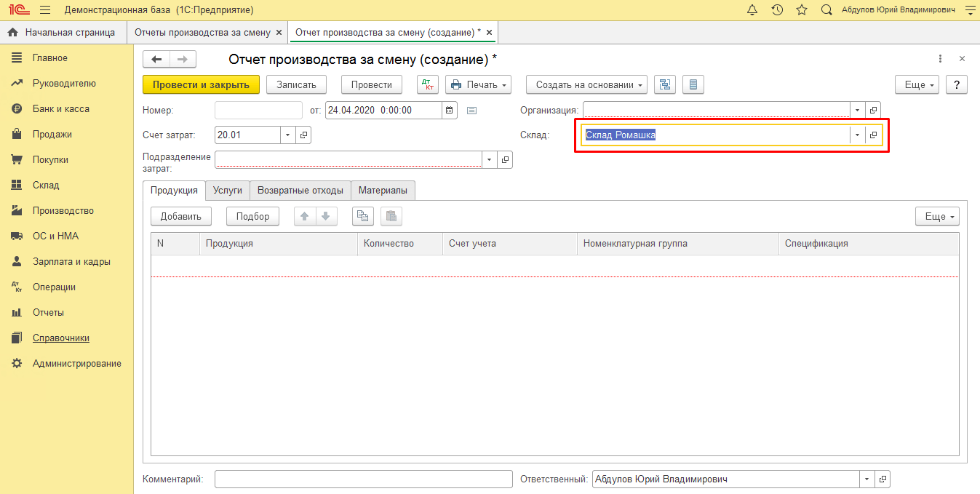Click the Добавить button
Viewport: 980px width, 494px height.
[x=180, y=216]
